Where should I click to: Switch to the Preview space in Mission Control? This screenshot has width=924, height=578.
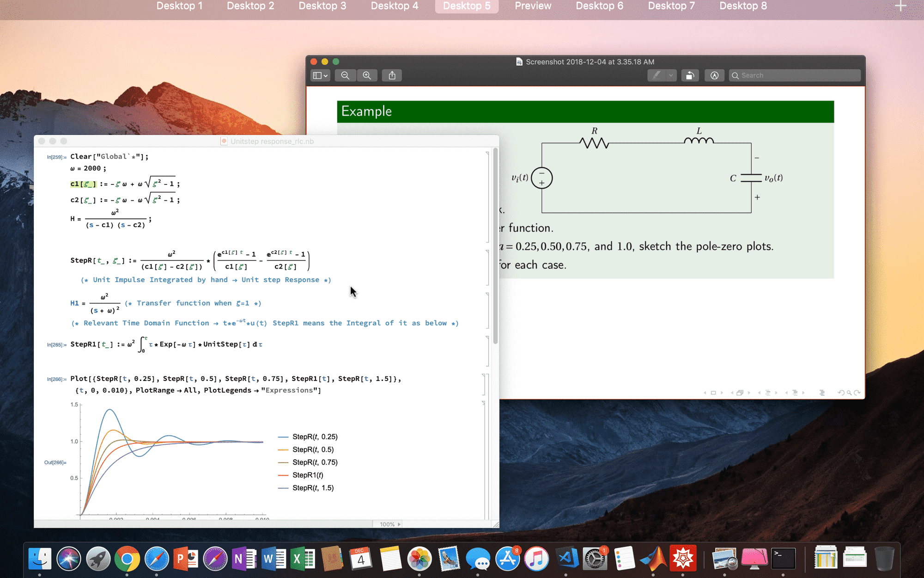(x=533, y=6)
